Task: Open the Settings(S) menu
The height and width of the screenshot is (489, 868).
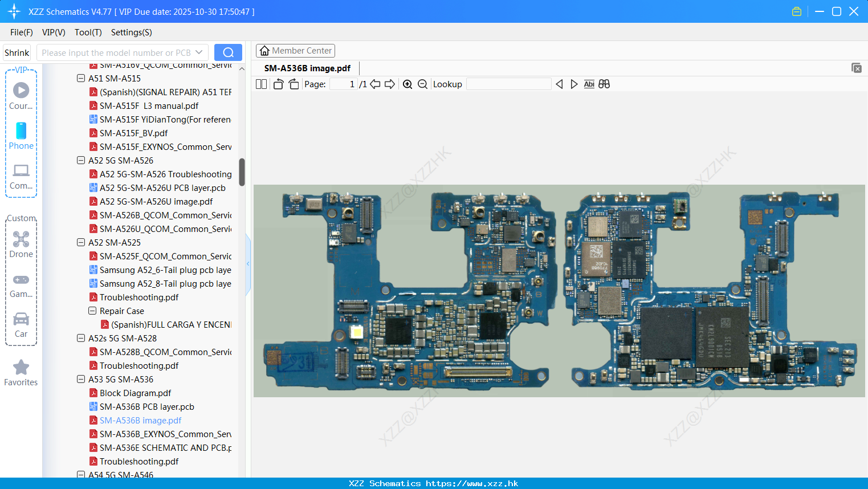Action: pyautogui.click(x=132, y=32)
